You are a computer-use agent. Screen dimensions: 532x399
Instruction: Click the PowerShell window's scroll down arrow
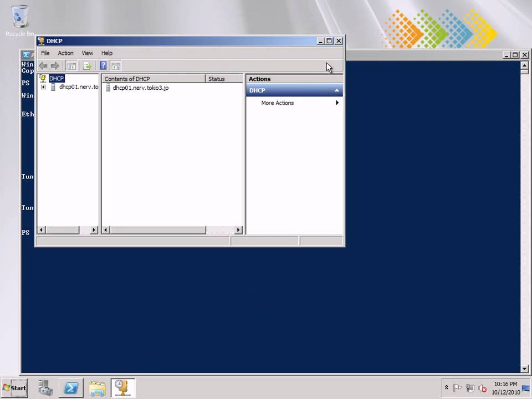524,369
